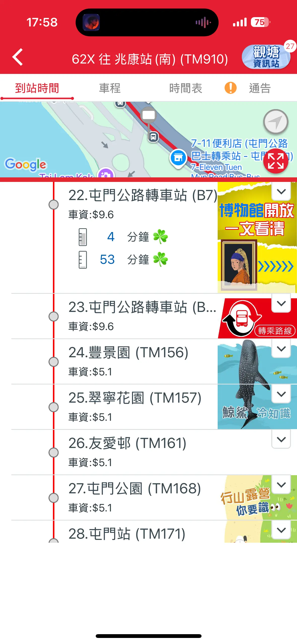Expand stop 26 友愛邨 chevron
297x644 pixels.
pyautogui.click(x=281, y=439)
